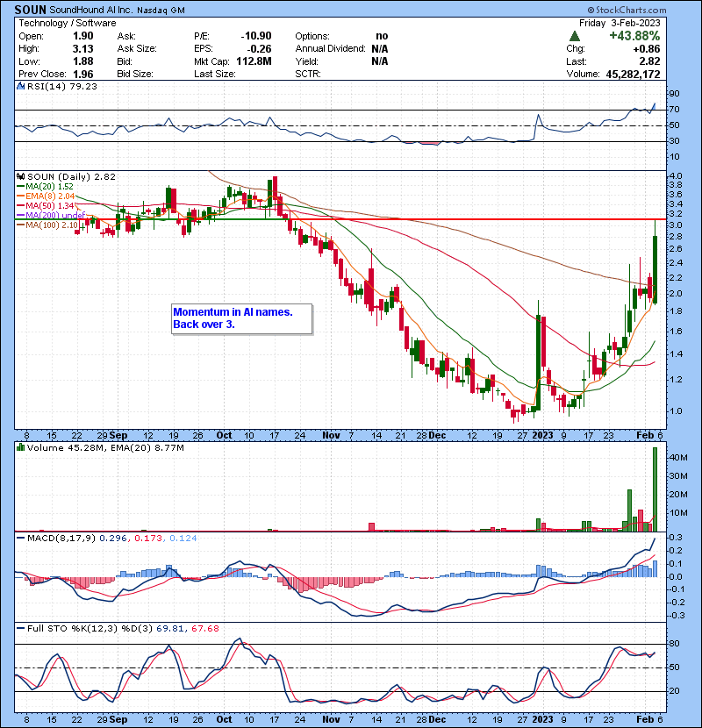This screenshot has height=728, width=702.
Task: Click the MA(200) undef legend entry
Action: click(55, 216)
